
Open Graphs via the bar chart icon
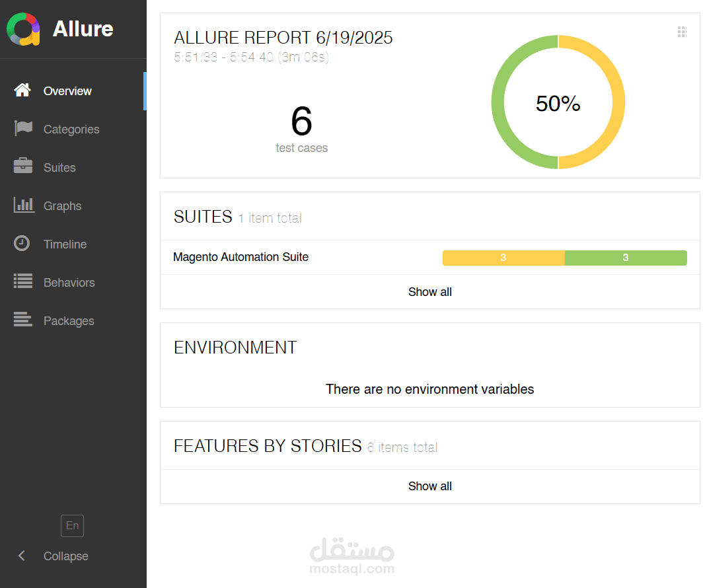(x=23, y=205)
